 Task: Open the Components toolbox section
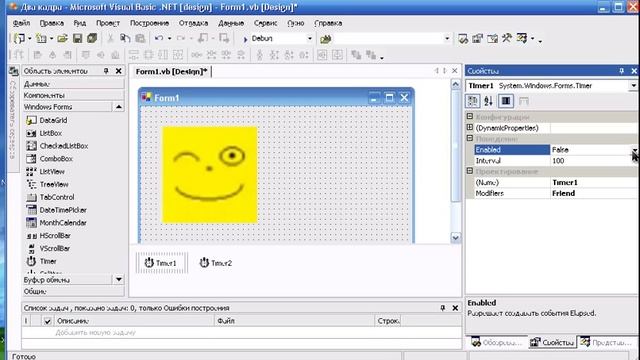click(x=73, y=95)
